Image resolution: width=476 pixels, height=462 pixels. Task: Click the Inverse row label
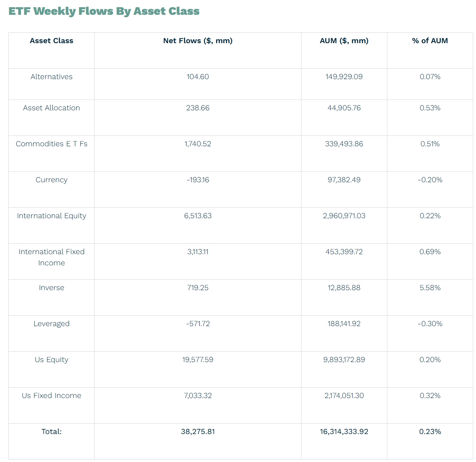(x=51, y=288)
